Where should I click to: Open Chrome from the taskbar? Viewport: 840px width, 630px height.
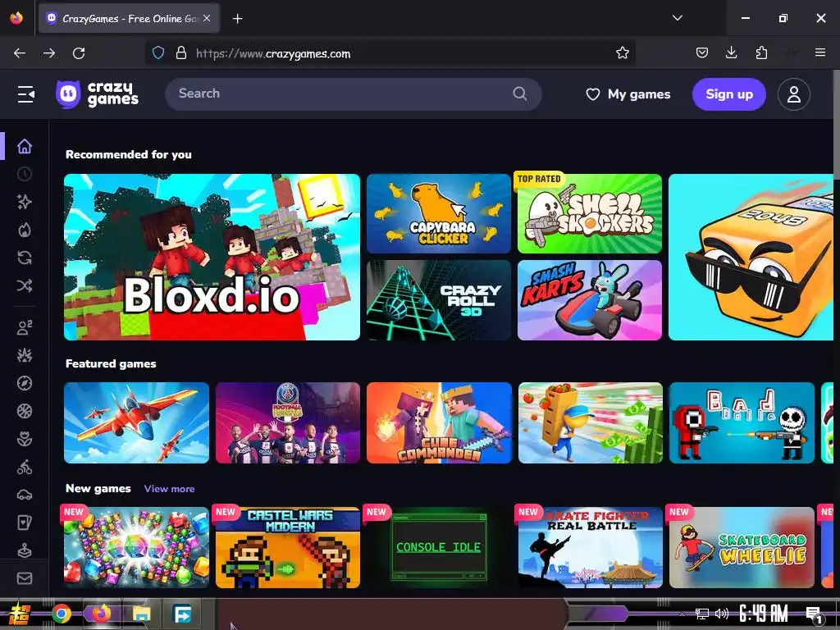(x=62, y=614)
